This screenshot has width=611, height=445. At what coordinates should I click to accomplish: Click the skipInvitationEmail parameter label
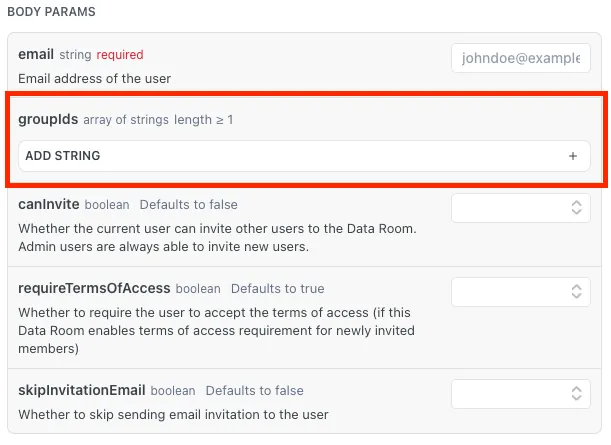(x=82, y=390)
